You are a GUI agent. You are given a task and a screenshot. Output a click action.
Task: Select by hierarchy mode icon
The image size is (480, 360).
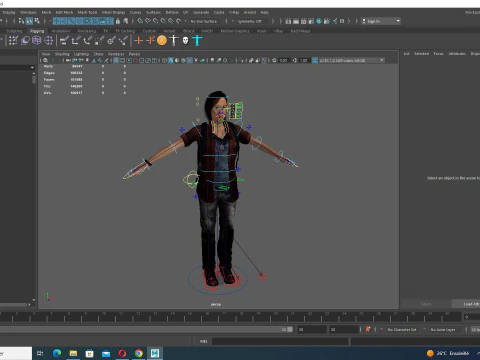click(21, 21)
